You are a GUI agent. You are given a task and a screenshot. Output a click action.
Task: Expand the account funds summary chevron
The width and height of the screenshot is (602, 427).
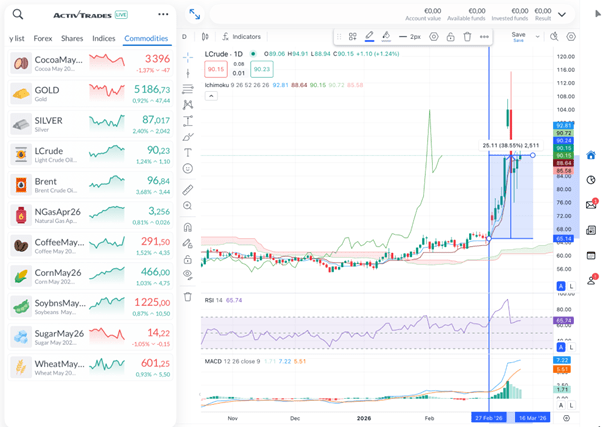[569, 14]
